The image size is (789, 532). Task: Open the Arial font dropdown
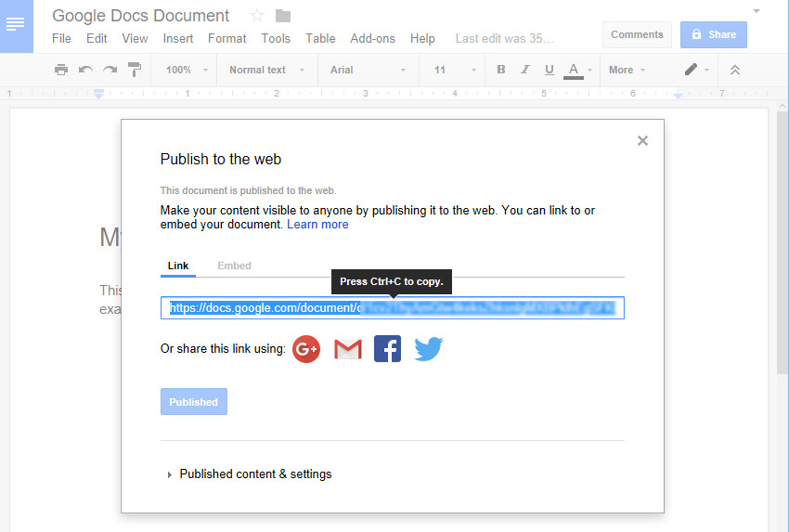pos(368,70)
